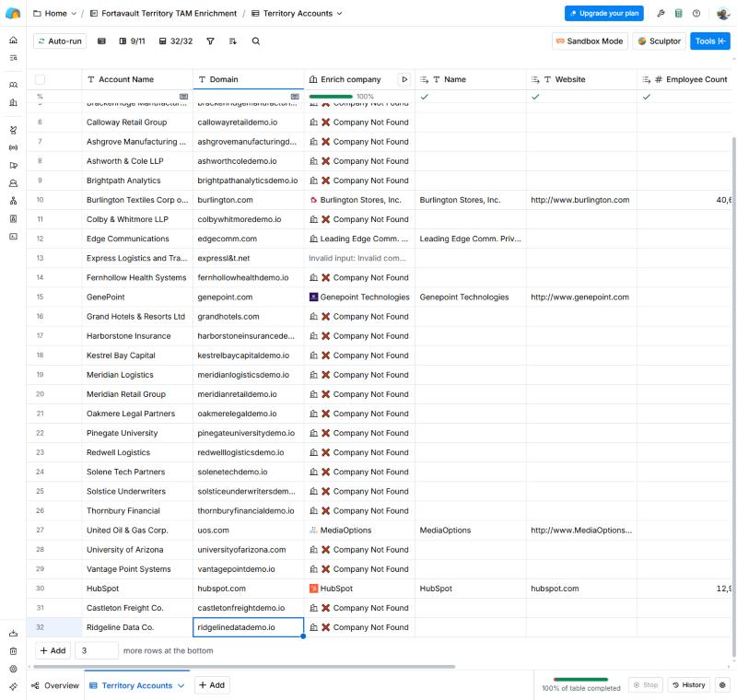This screenshot has width=737, height=700.
Task: Switch to the Overview tab
Action: coord(55,685)
